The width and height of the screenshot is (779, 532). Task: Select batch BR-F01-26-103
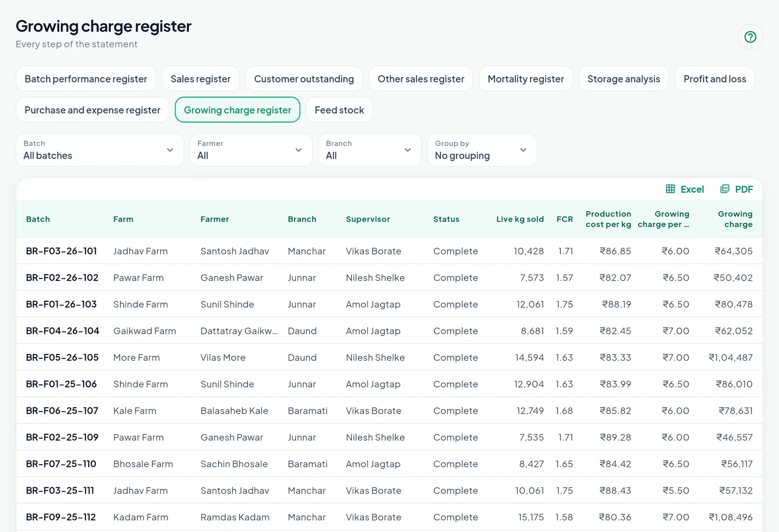point(61,304)
